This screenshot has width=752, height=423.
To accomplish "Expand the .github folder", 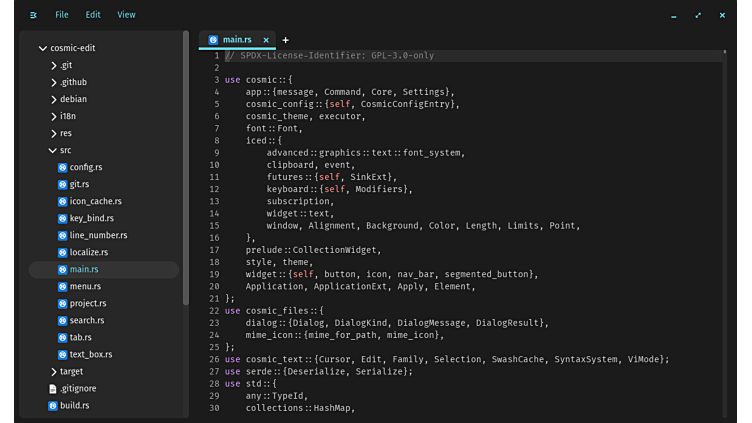I will 53,83.
